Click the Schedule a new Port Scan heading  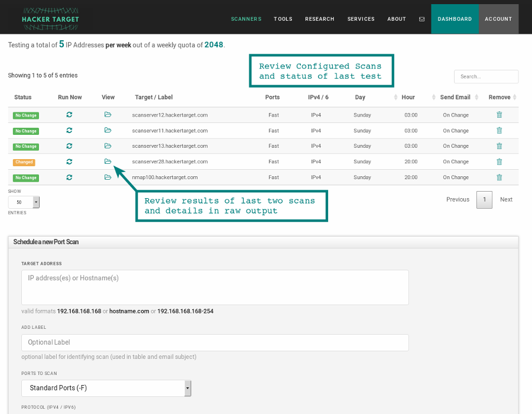46,242
